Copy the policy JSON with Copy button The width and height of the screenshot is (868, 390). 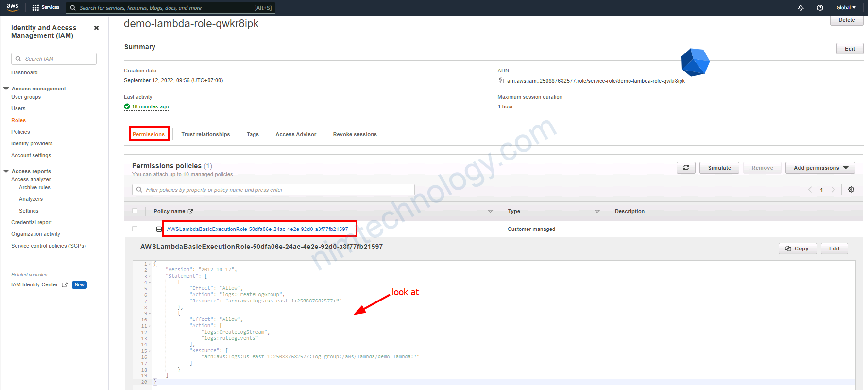coord(798,248)
